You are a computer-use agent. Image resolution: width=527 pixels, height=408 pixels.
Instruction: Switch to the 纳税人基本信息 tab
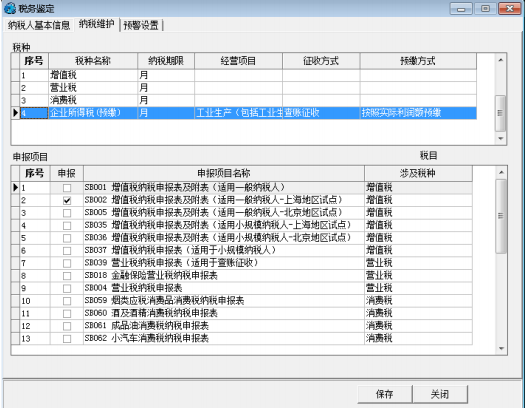coord(39,25)
